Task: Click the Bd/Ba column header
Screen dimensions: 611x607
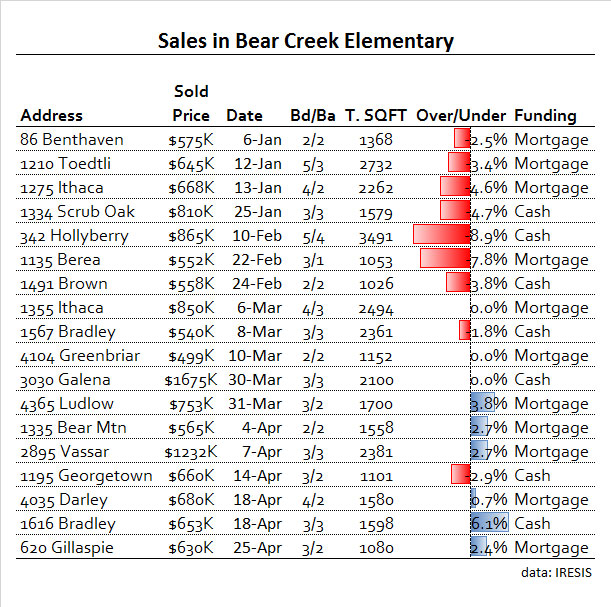Action: point(312,115)
